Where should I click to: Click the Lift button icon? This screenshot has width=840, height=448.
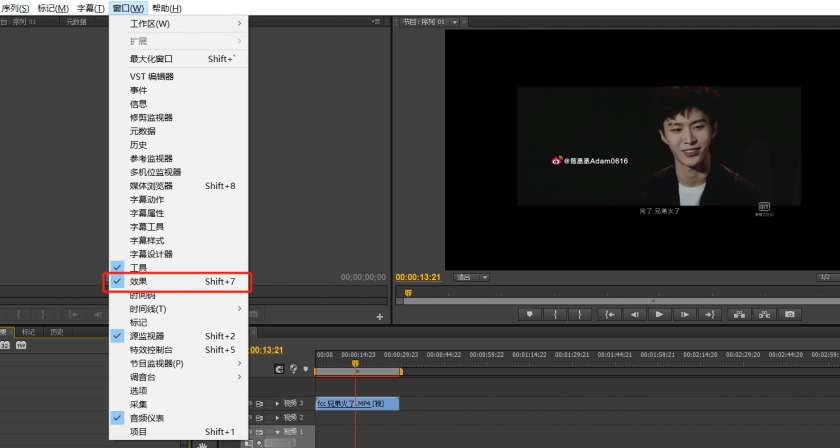[x=740, y=314]
